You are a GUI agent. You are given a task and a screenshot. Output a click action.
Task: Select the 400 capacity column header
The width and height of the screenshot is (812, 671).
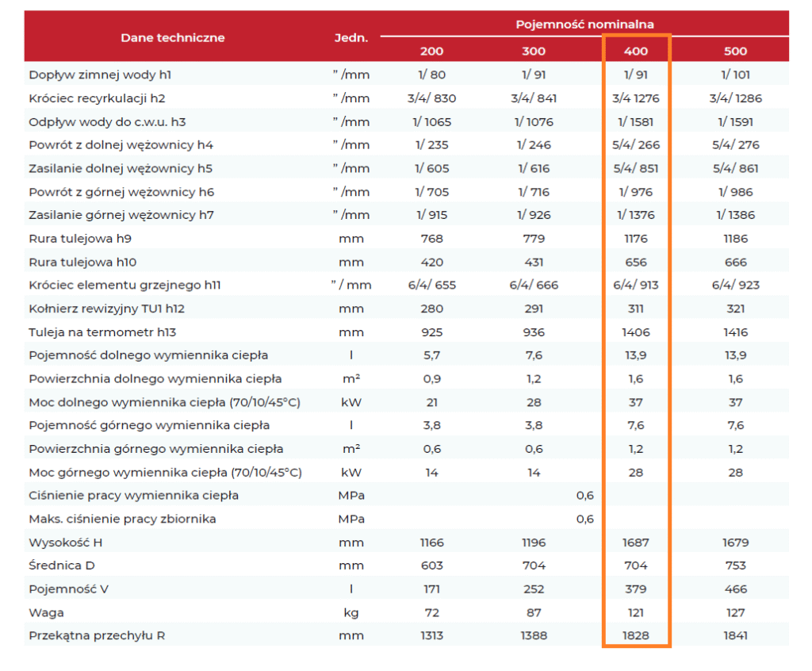point(636,51)
